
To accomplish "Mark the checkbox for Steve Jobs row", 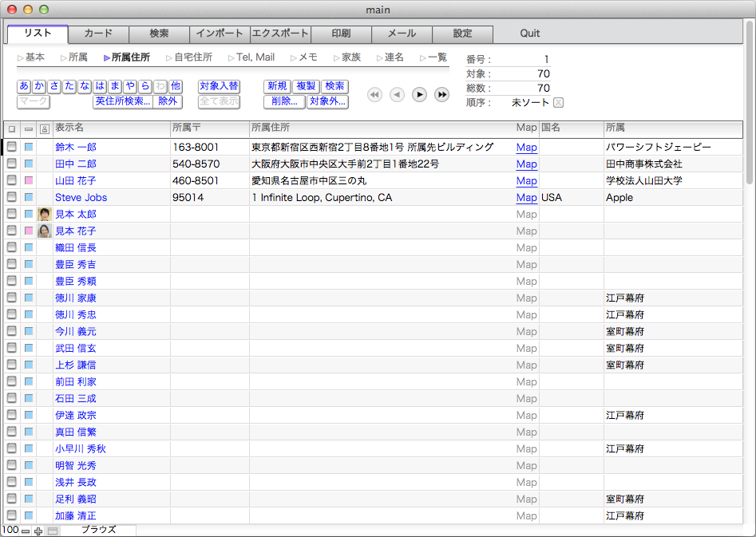I will (x=12, y=197).
